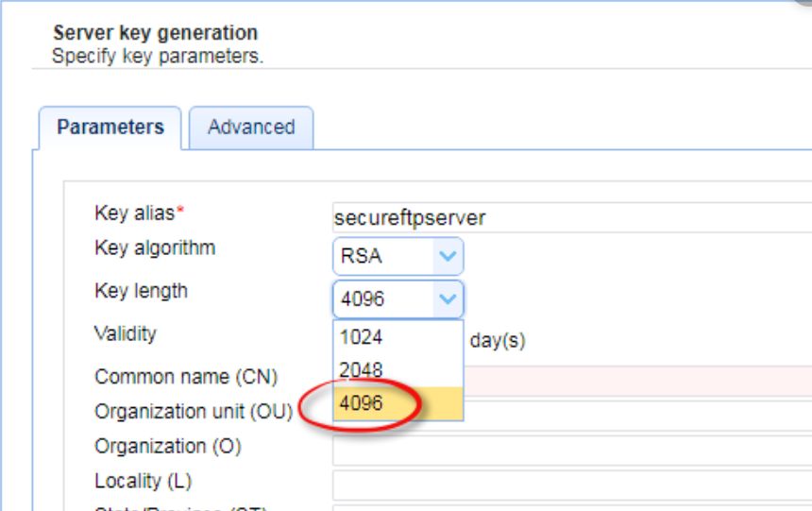This screenshot has width=812, height=511.
Task: Click the Validity label
Action: [x=126, y=333]
